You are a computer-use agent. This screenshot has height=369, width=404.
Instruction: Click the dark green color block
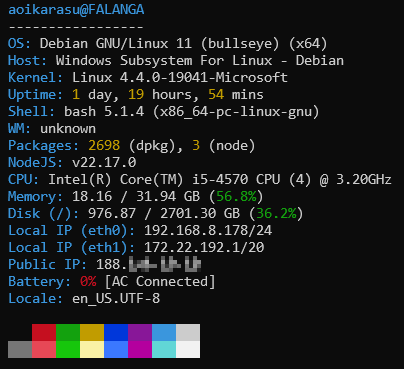[x=68, y=332]
